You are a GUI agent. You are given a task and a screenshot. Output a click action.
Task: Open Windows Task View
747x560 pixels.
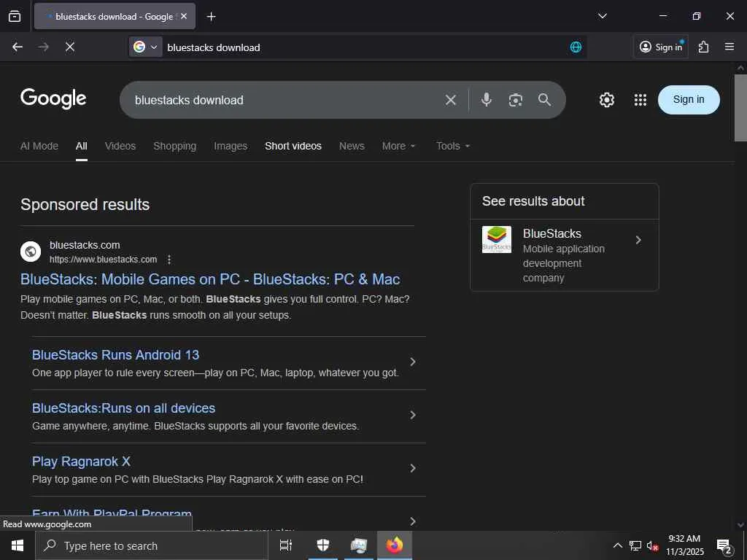pyautogui.click(x=285, y=545)
